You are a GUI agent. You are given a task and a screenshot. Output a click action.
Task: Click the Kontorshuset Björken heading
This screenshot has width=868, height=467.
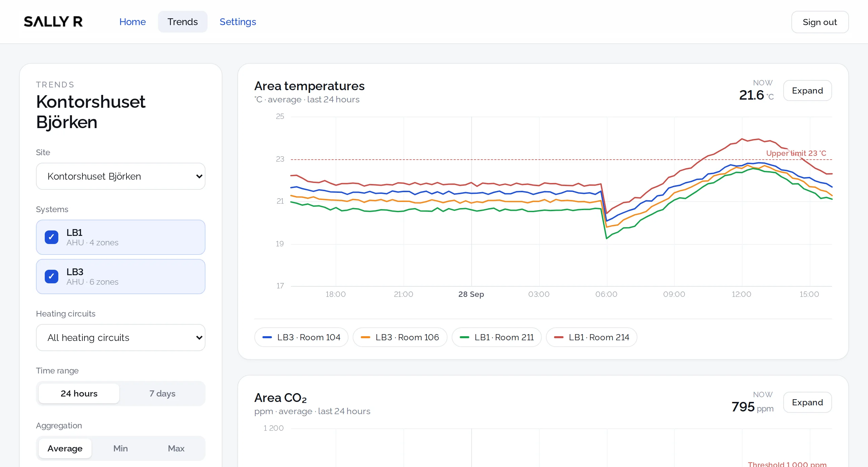tap(91, 112)
